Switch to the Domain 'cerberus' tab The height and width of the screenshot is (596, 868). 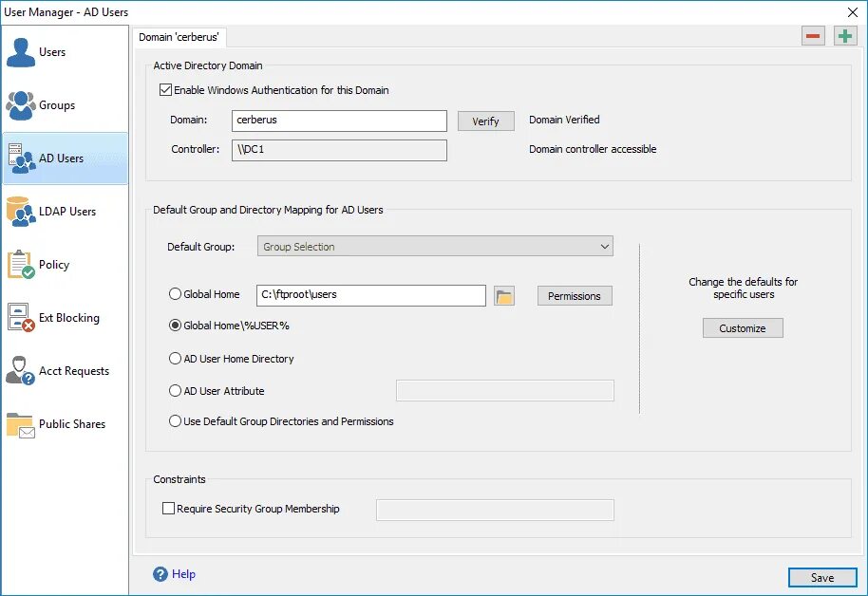coord(179,37)
